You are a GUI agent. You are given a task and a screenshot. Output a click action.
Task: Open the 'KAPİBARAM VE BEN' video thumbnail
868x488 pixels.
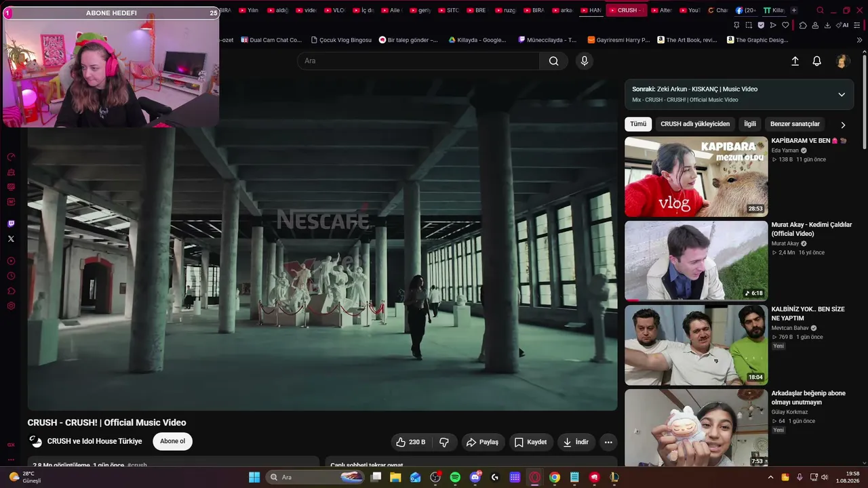(696, 177)
